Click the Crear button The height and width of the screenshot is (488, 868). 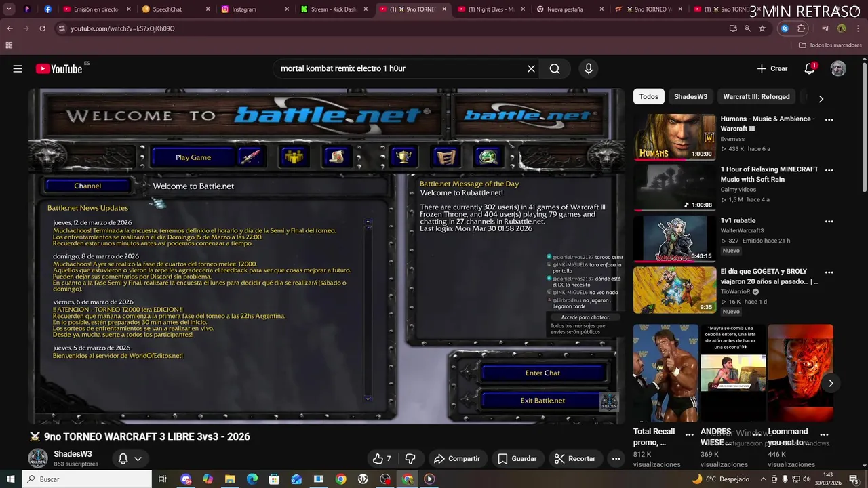click(772, 68)
